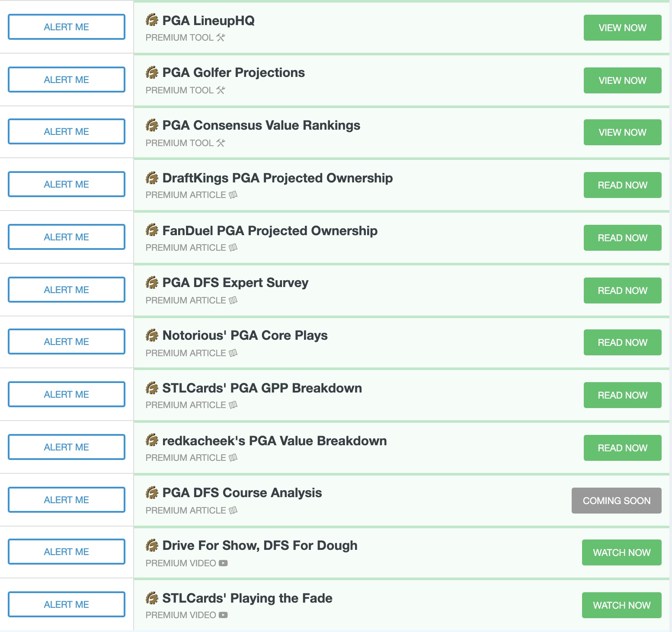This screenshot has height=632, width=672.
Task: Click gold badge icon beside PGA DFS Course Analysis
Action: [x=152, y=492]
